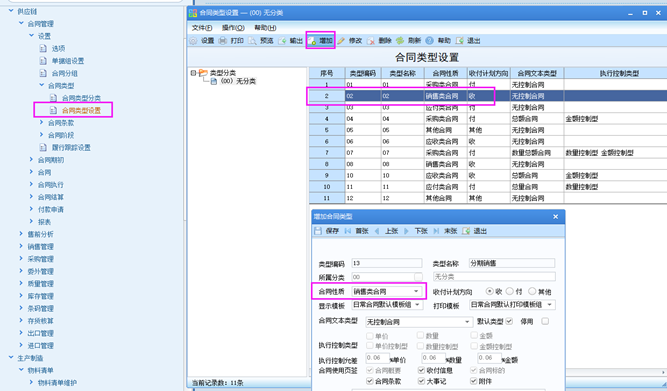Click the 增加 add icon in the toolbar
667x391 pixels.
(312, 41)
